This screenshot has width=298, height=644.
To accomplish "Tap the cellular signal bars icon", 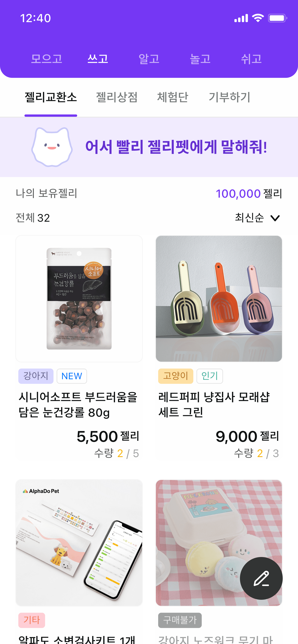I will pos(241,18).
